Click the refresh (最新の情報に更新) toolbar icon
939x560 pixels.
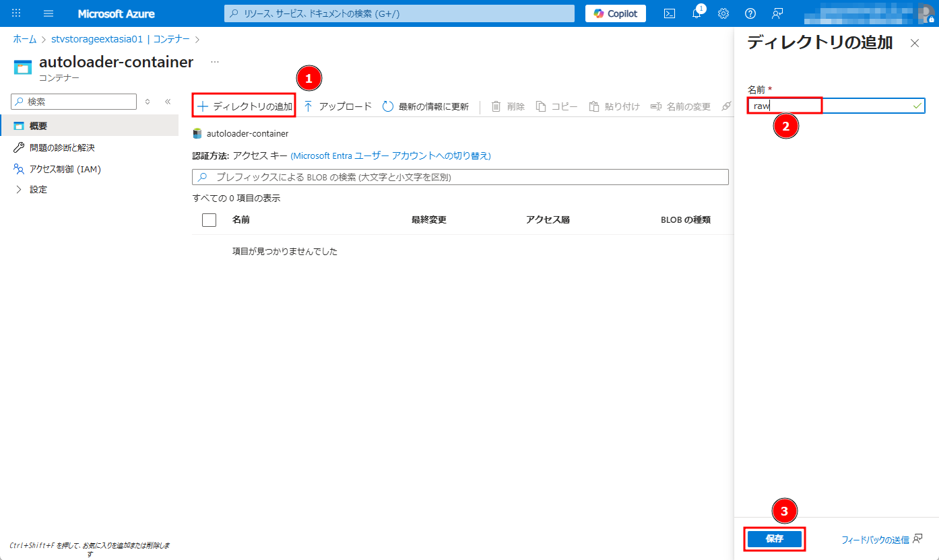(388, 106)
